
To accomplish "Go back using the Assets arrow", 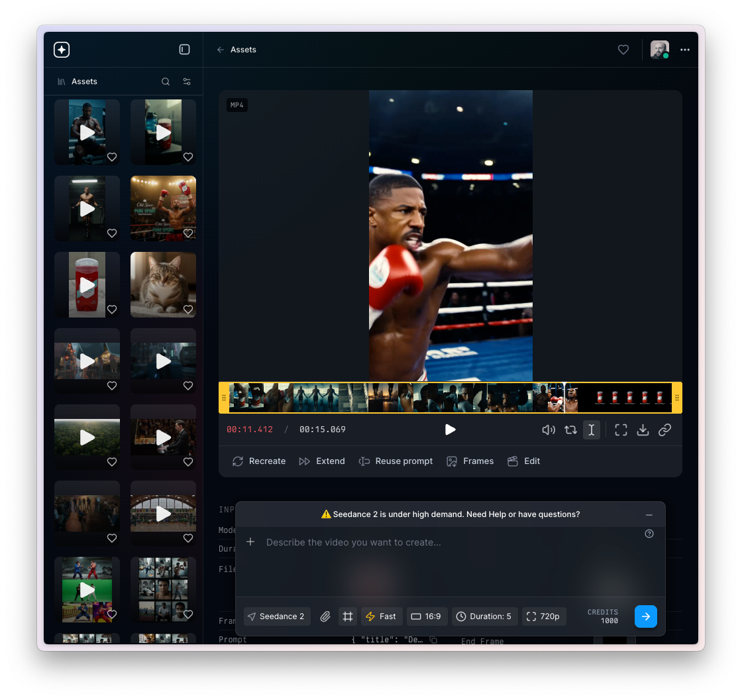I will (221, 50).
